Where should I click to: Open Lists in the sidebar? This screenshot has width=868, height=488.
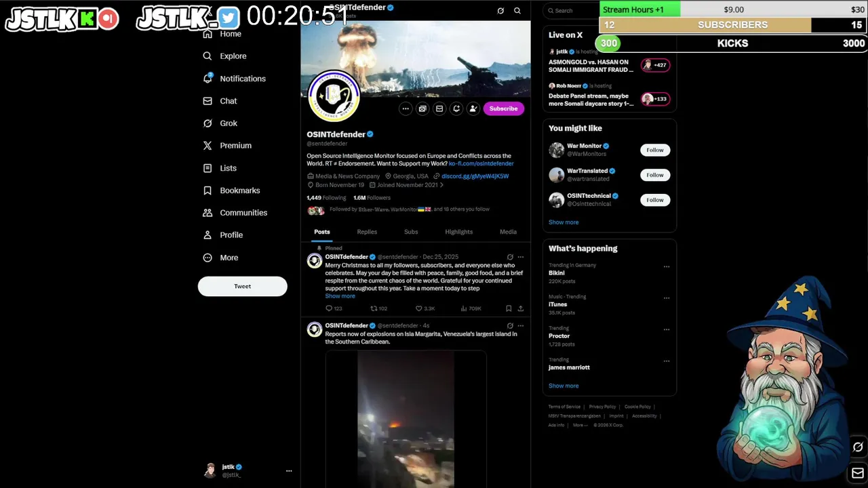(220, 168)
